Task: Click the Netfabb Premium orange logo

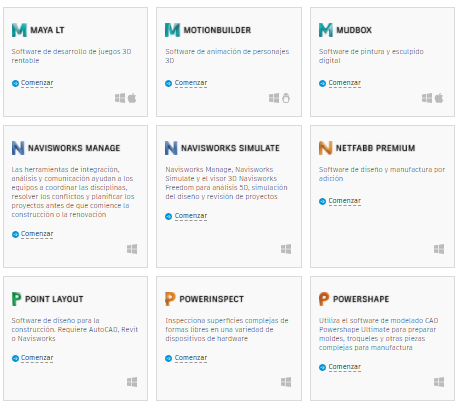Action: (x=325, y=148)
